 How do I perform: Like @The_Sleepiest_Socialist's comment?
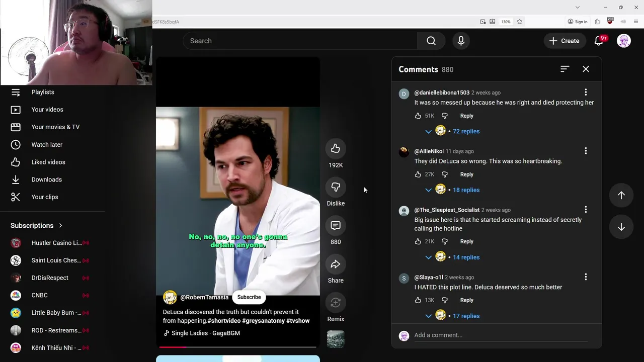click(418, 241)
